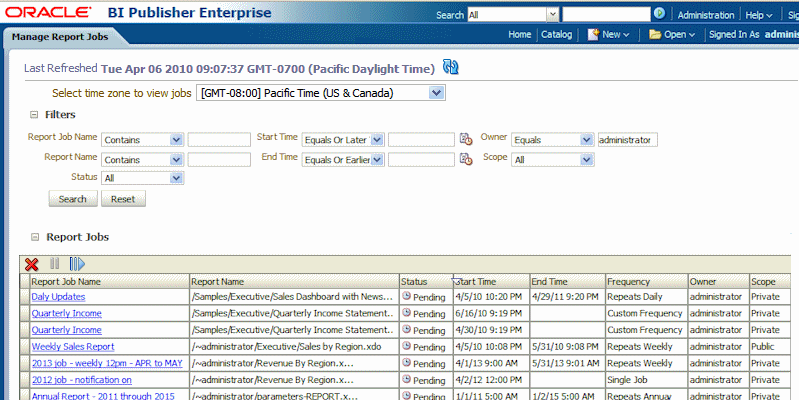
Task: Open the Daly Updates job link
Action: [58, 297]
